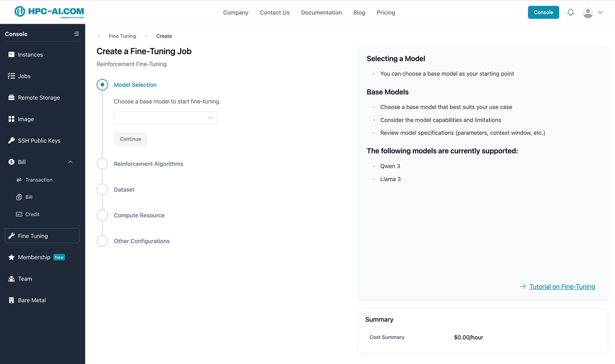Select the Other Configurations step circle

(x=102, y=241)
